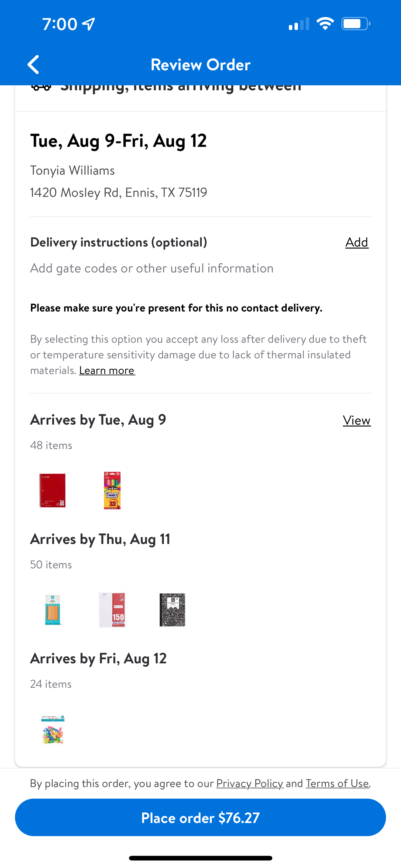The height and width of the screenshot is (868, 401).
Task: Open the pencil topper erasers thumbnail
Action: [x=52, y=729]
